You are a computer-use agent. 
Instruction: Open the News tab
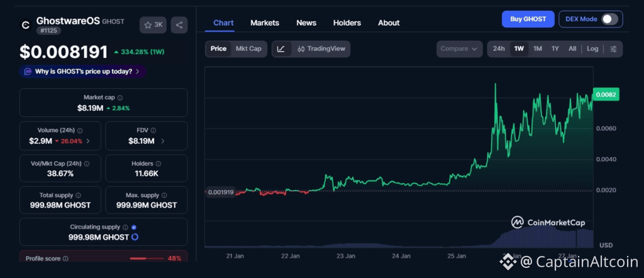[x=306, y=23]
